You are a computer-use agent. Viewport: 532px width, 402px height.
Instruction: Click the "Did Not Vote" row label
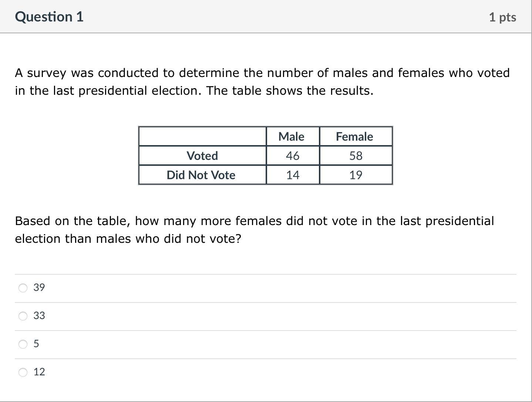pyautogui.click(x=201, y=175)
